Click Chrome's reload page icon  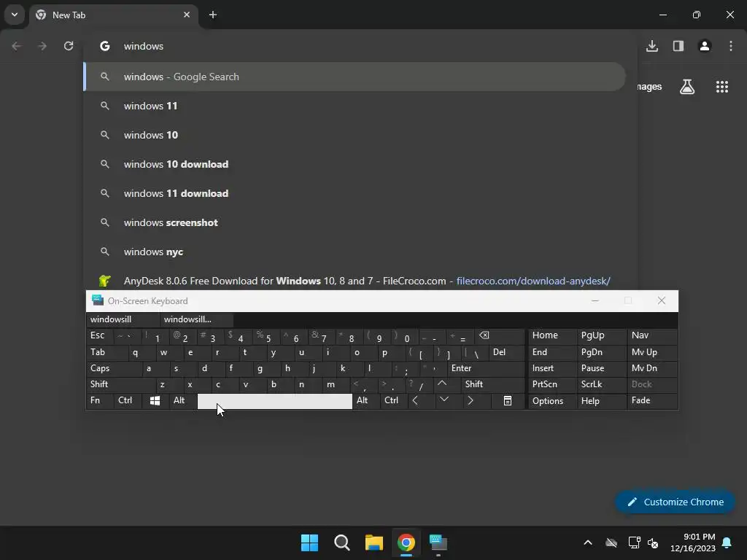tap(69, 46)
